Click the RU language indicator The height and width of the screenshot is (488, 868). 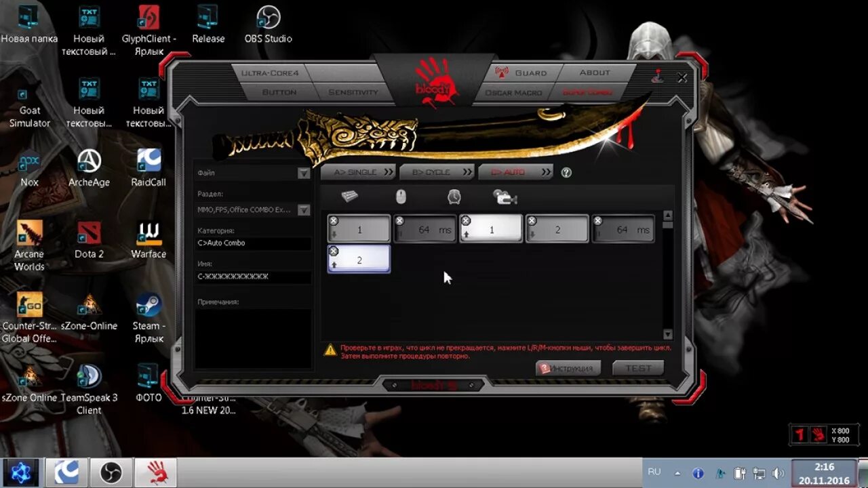(654, 472)
